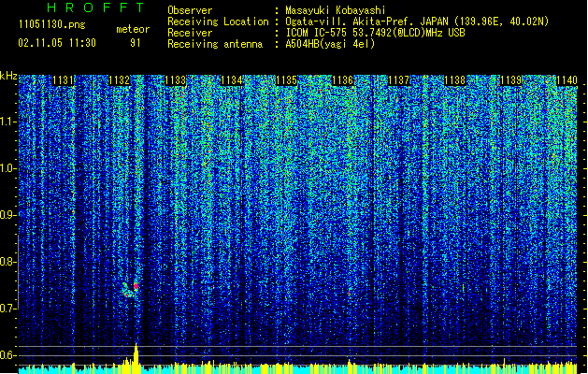Click time marker 1137
This screenshot has width=588, height=374.
coord(398,80)
